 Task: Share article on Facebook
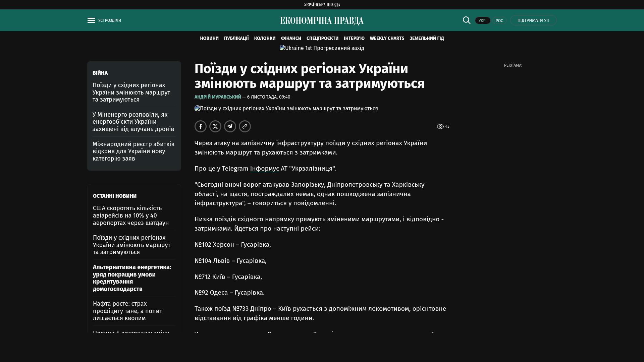point(201,126)
